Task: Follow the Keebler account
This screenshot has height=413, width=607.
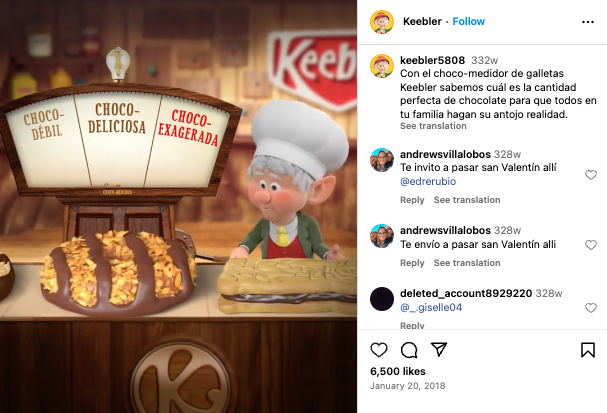Action: (x=468, y=21)
